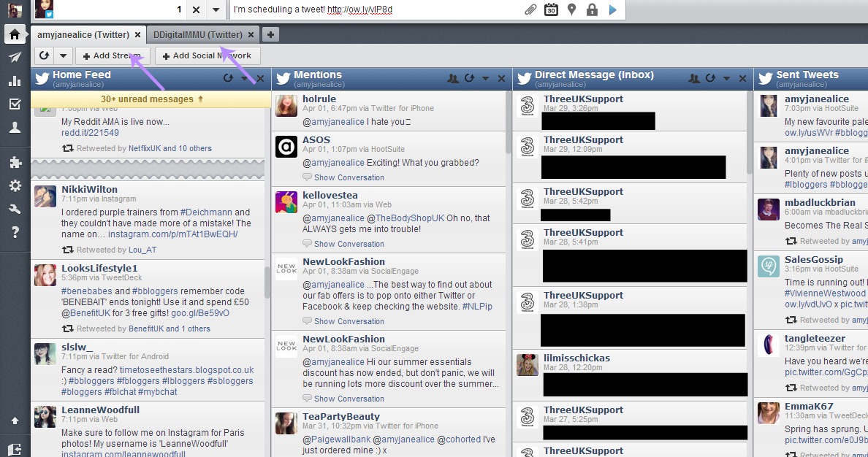Open the NikkiWilton avatar in Home Feed
Image resolution: width=868 pixels, height=457 pixels.
[x=45, y=196]
